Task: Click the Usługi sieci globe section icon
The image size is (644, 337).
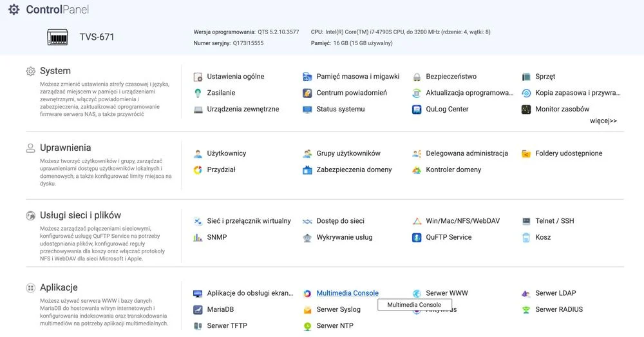Action: tap(31, 216)
